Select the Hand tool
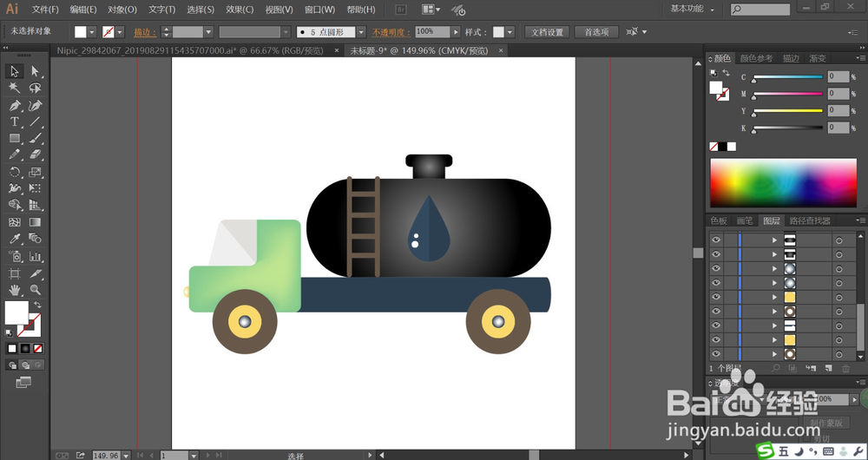Viewport: 868px width, 460px height. 15,290
